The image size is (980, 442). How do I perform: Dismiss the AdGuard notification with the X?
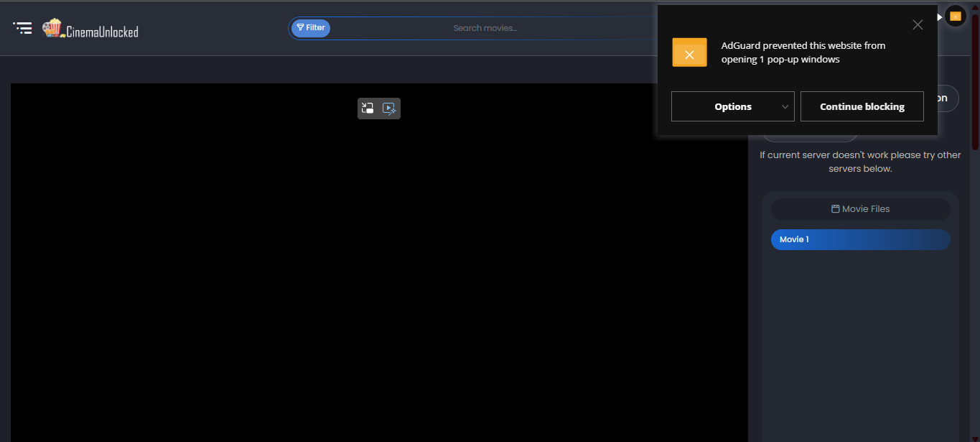pos(918,24)
